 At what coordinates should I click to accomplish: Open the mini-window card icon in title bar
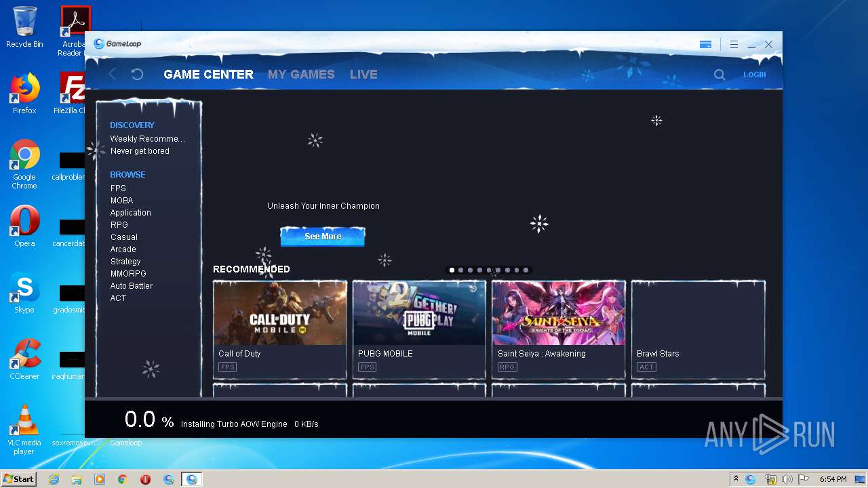tap(705, 45)
